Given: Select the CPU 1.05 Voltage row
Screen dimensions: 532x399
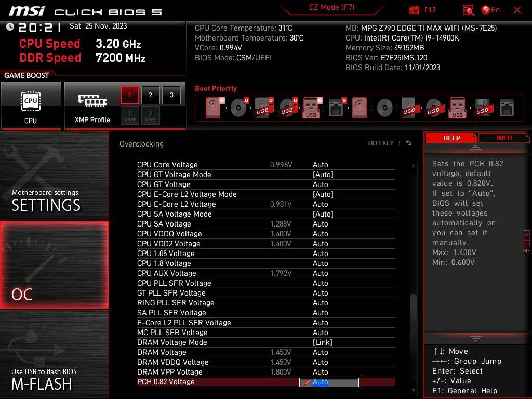Looking at the screenshot, I should click(x=266, y=254).
